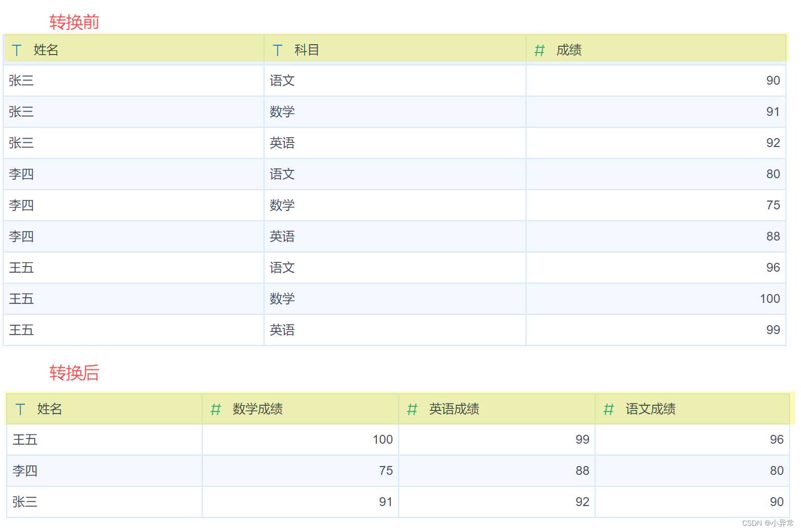This screenshot has height=532, width=801.
Task: Click 英语 in the row with score 99
Action: tap(282, 330)
